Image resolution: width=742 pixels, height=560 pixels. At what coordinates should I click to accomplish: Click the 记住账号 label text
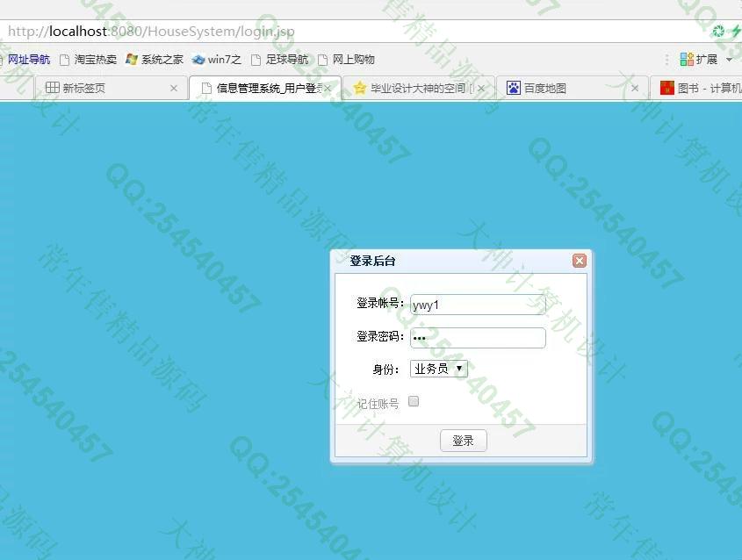(x=378, y=404)
